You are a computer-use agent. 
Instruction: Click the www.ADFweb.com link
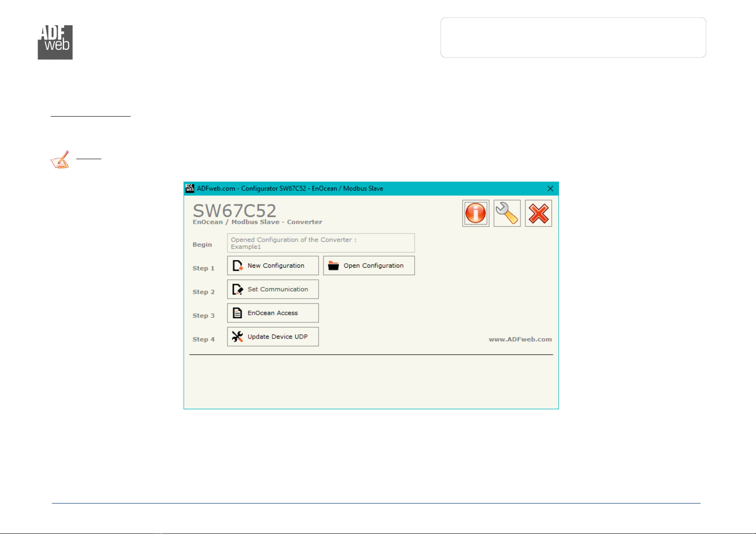click(520, 339)
